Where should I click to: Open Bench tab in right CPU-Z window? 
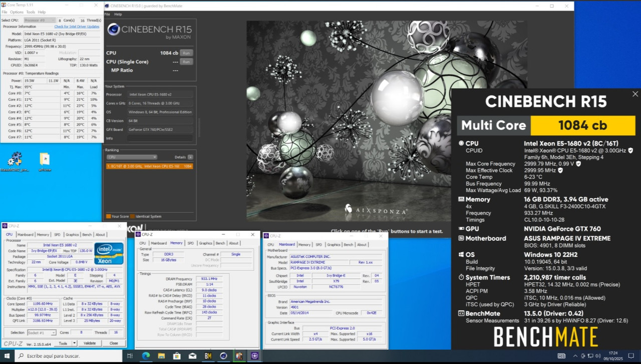tap(348, 244)
